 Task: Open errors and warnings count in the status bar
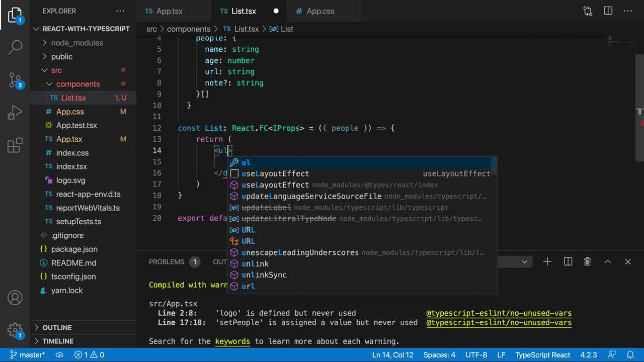(90, 355)
